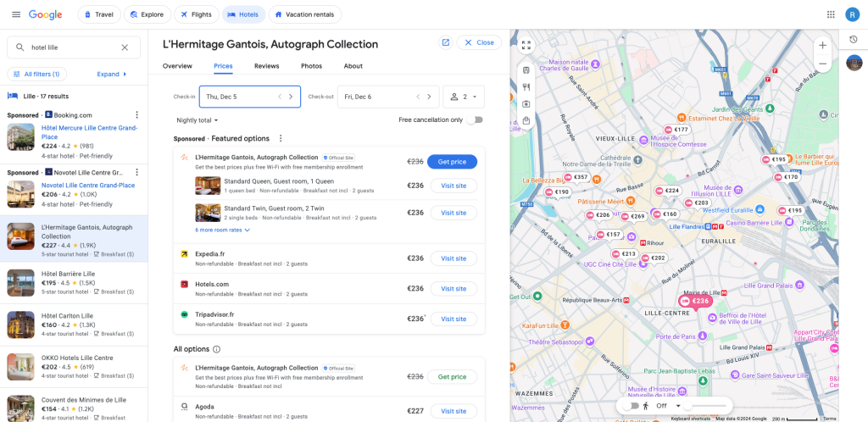This screenshot has height=422, width=868.
Task: Expand 6 more room rates
Action: pos(223,230)
